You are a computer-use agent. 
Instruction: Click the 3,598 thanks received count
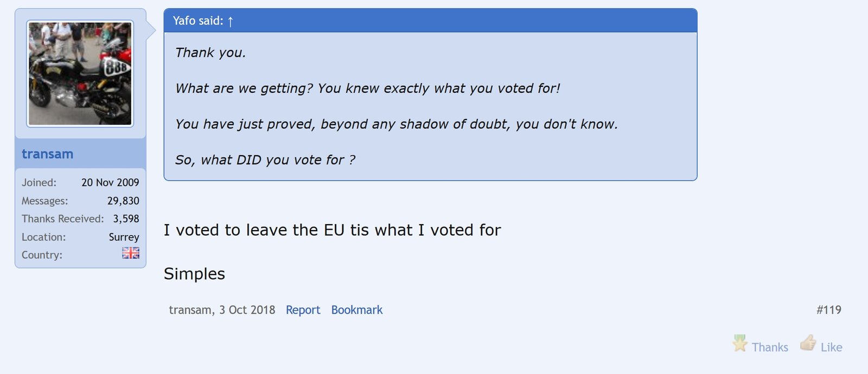coord(126,219)
